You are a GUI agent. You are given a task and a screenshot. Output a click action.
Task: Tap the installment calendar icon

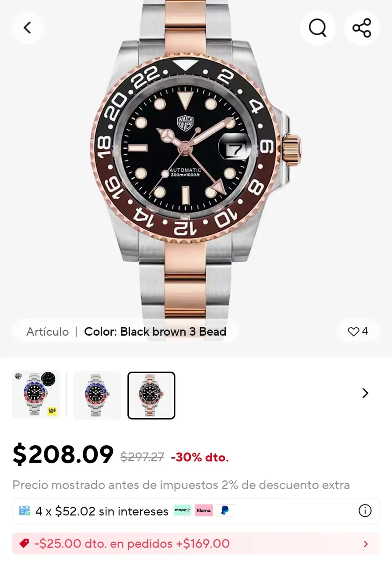pyautogui.click(x=25, y=511)
